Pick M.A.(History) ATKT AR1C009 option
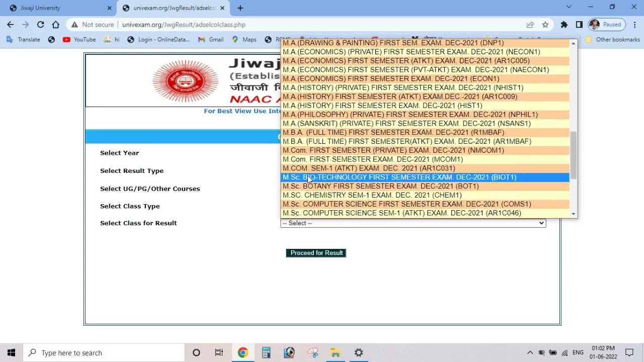This screenshot has width=644, height=362. tap(425, 97)
